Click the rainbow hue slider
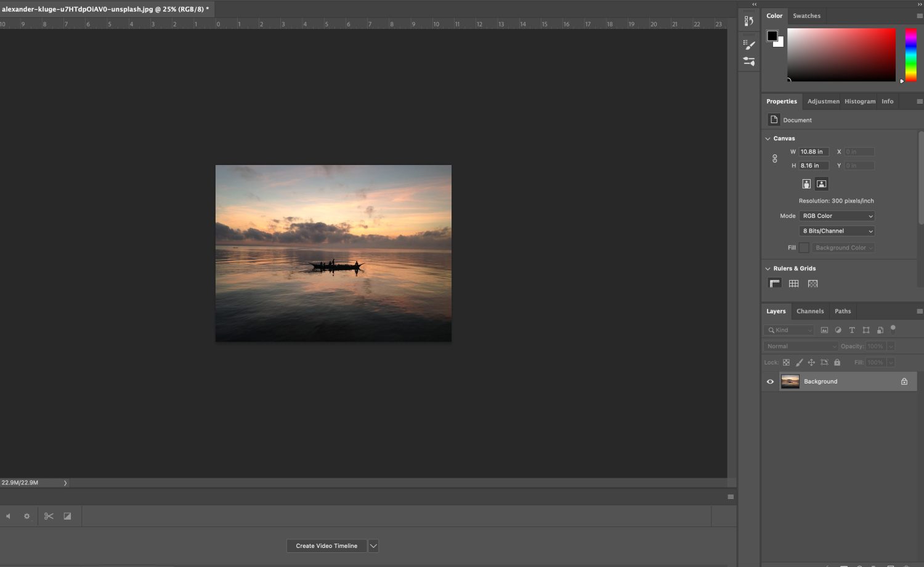924x567 pixels. [x=911, y=55]
